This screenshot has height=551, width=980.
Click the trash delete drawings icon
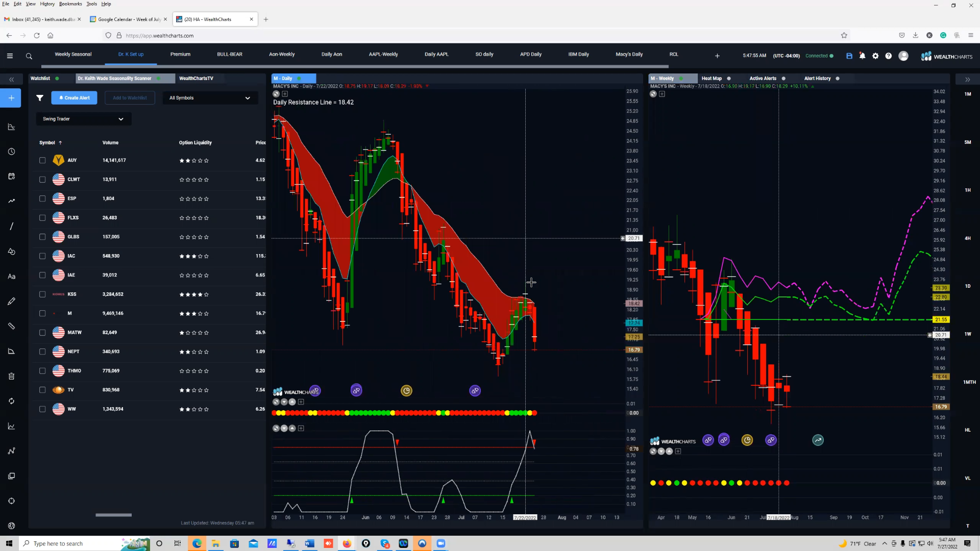(x=11, y=377)
